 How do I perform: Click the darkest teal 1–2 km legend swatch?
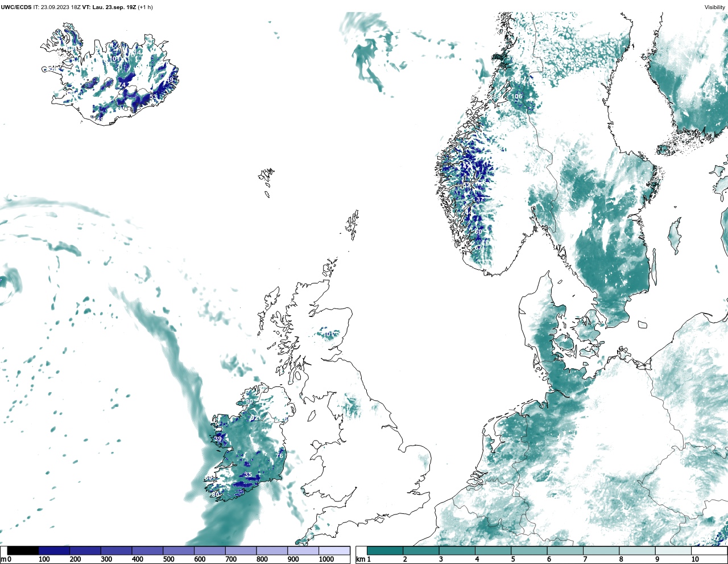385,551
